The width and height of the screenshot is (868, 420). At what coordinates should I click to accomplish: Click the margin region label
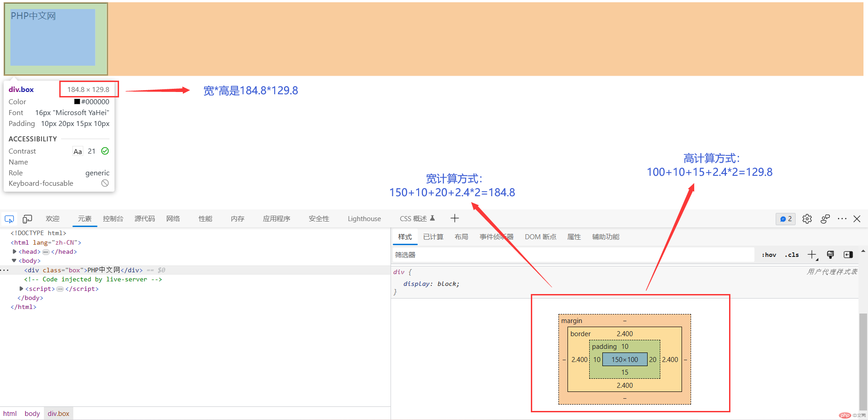572,321
